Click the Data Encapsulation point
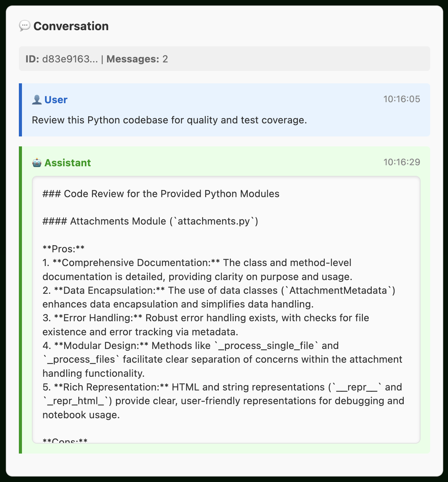The width and height of the screenshot is (448, 482). [x=219, y=297]
